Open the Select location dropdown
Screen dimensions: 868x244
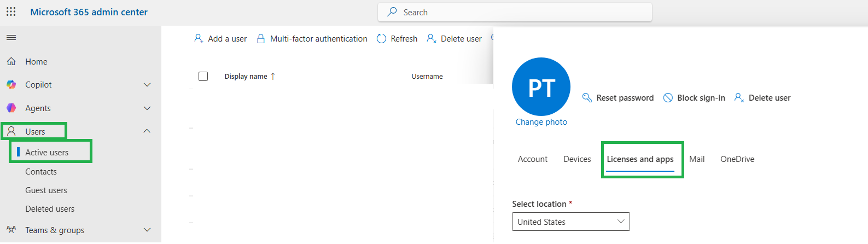(x=571, y=222)
